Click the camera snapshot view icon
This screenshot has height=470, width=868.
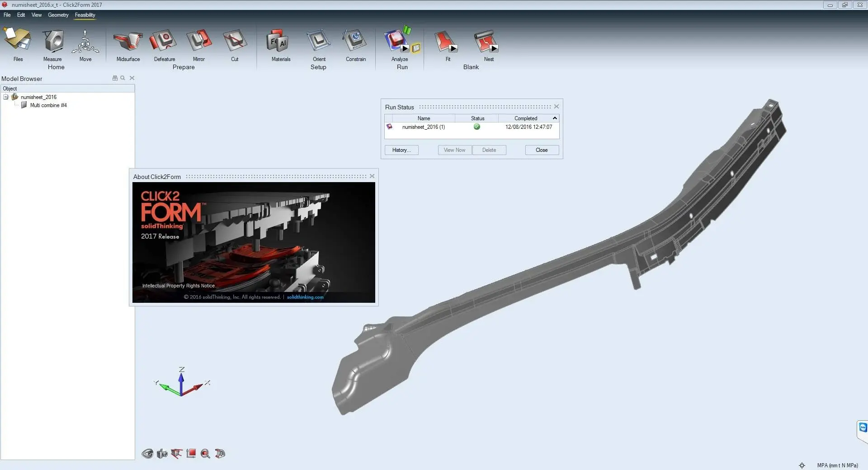162,454
